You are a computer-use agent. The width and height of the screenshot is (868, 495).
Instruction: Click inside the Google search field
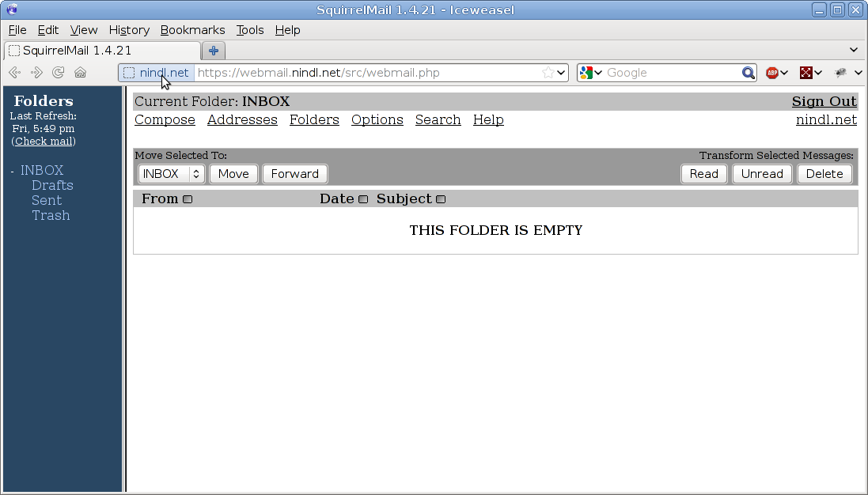pos(671,73)
